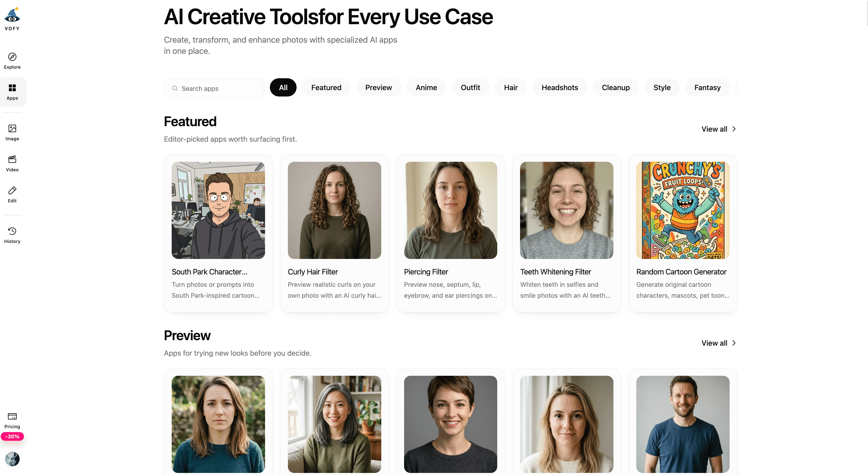Select the All category filter
Image resolution: width=868 pixels, height=475 pixels.
coord(283,88)
